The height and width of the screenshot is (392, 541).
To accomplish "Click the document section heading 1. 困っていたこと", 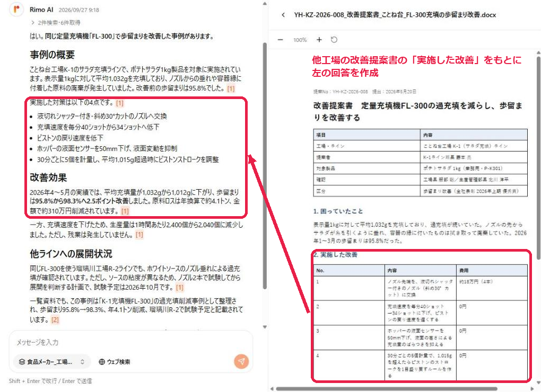I will point(338,211).
